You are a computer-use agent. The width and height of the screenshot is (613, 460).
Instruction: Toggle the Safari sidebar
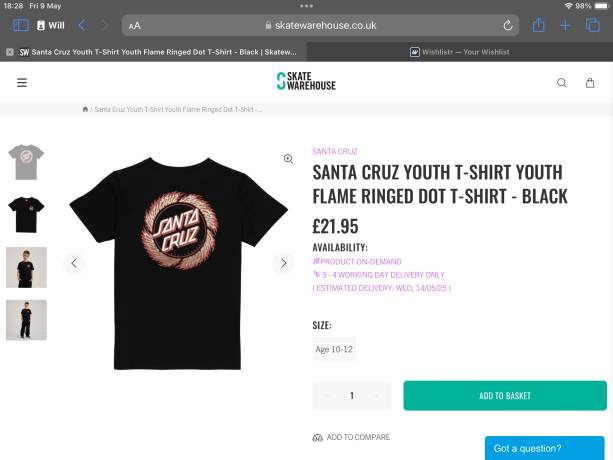(21, 25)
